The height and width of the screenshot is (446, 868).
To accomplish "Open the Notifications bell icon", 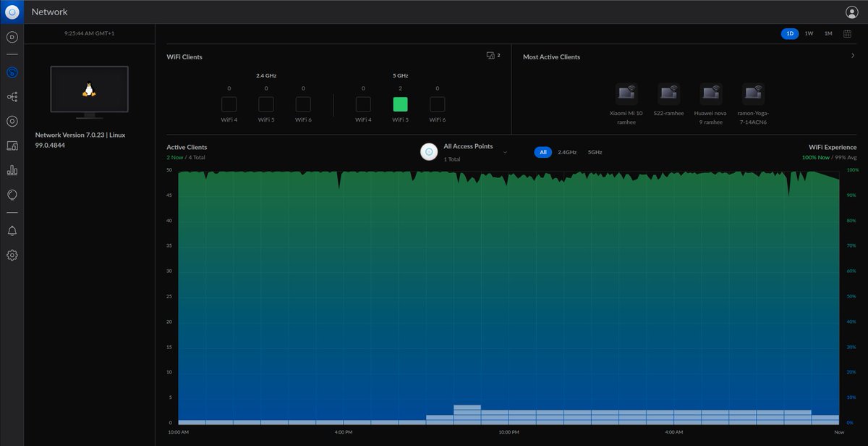I will click(x=12, y=230).
